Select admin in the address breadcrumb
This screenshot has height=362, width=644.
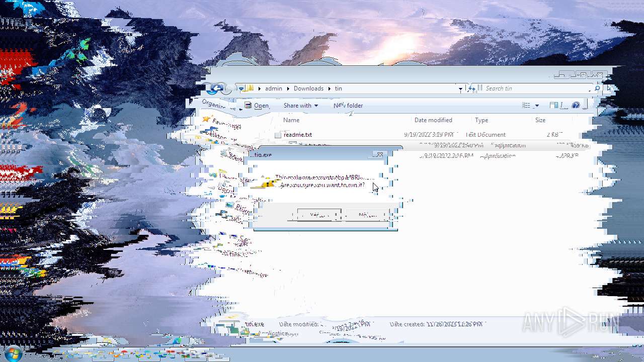click(274, 88)
